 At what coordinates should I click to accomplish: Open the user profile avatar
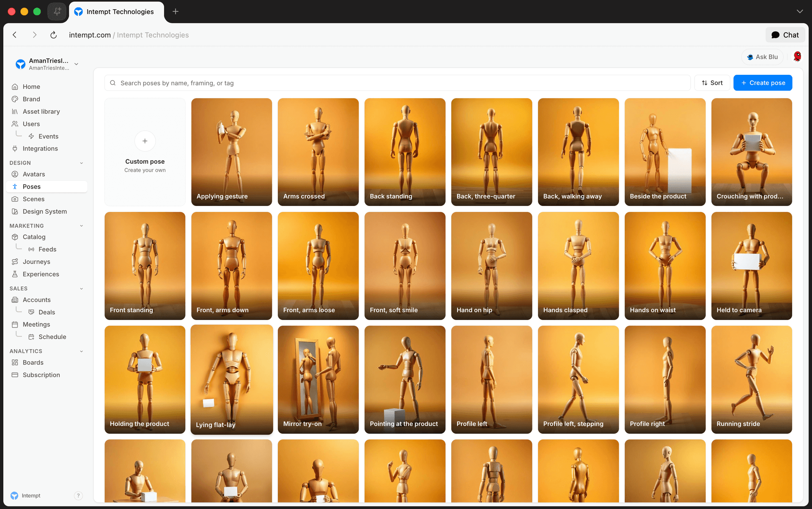(797, 57)
